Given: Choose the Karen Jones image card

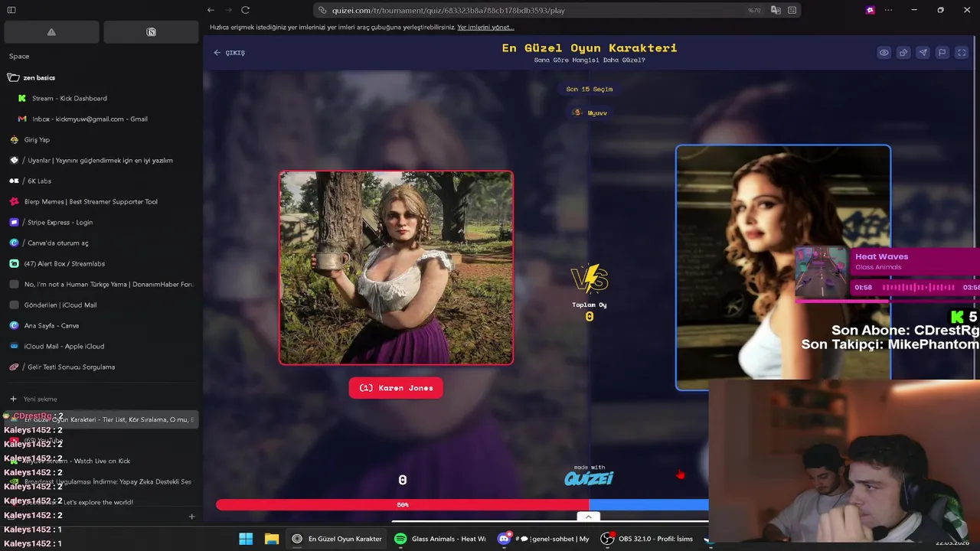Looking at the screenshot, I should (396, 268).
